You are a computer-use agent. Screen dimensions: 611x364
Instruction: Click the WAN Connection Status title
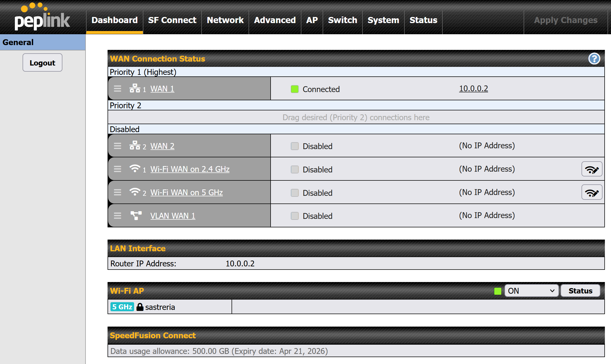[158, 59]
